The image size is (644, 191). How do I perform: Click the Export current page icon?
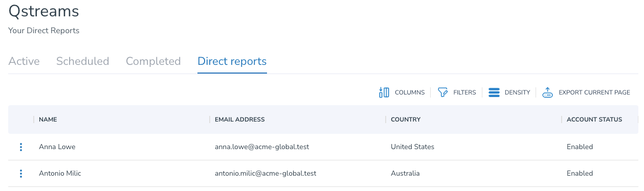[x=548, y=92]
